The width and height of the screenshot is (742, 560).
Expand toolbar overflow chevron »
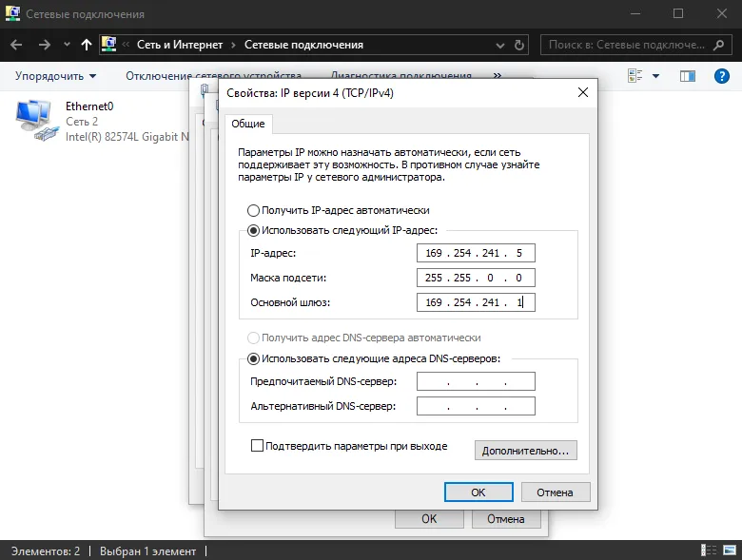click(498, 75)
